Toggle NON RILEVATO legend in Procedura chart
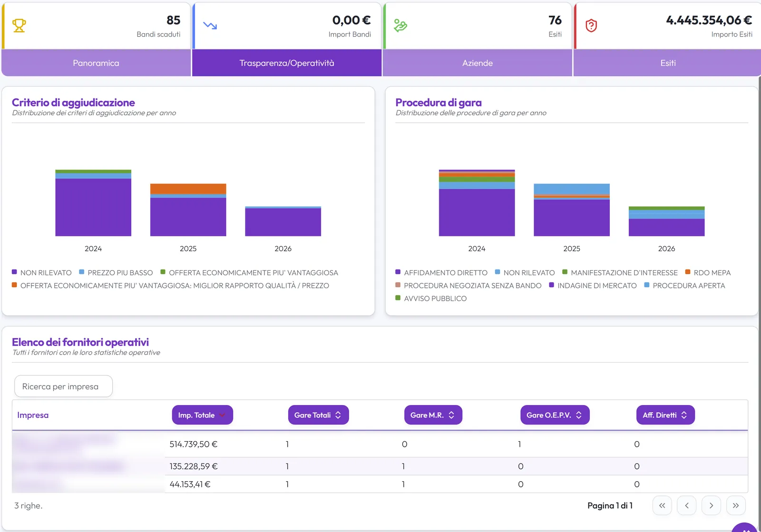 [x=525, y=272]
